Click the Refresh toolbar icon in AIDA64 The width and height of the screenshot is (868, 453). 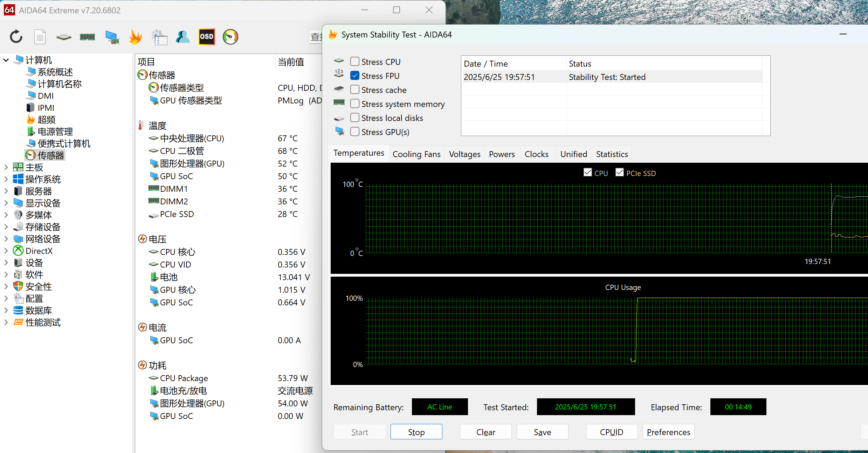(16, 37)
